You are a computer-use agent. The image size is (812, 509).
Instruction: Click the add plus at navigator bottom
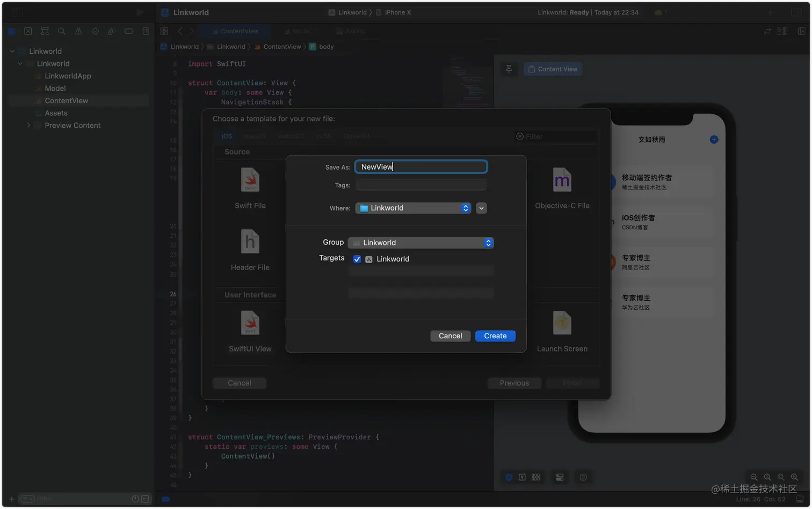click(x=12, y=499)
